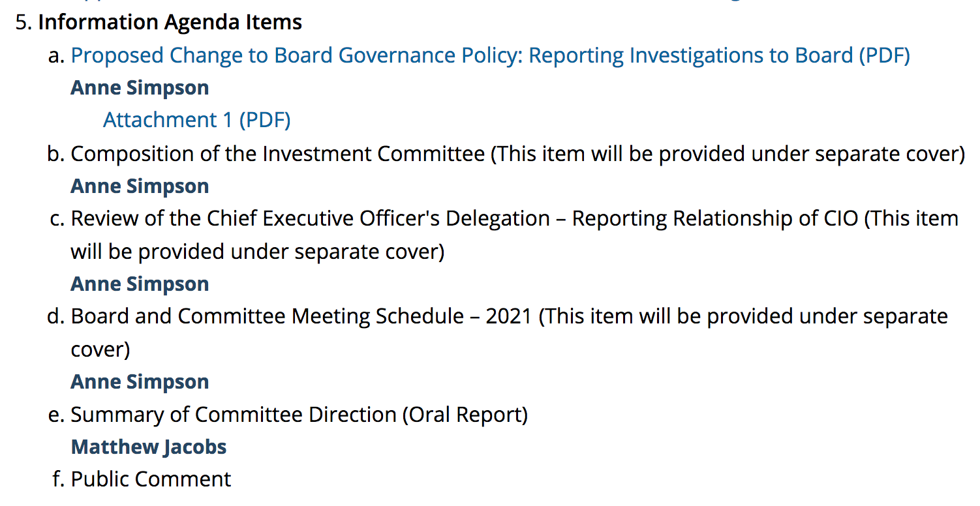
Task: Click the list marker letter a
Action: (x=57, y=56)
